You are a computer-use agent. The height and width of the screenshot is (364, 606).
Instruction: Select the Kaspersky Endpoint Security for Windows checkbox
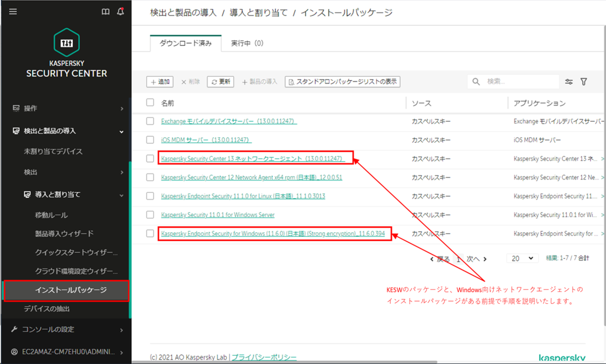150,233
